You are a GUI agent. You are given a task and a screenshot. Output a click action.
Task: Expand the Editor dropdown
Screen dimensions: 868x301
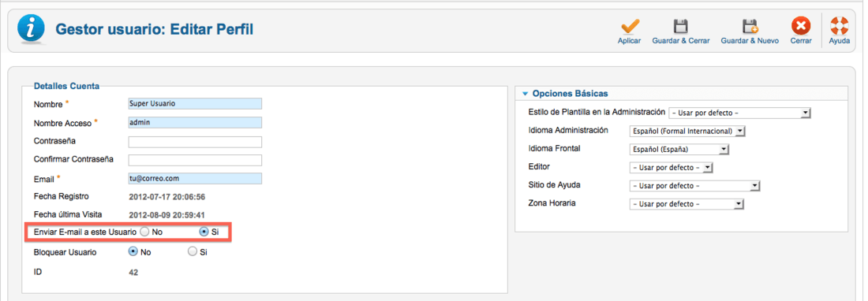pyautogui.click(x=671, y=168)
